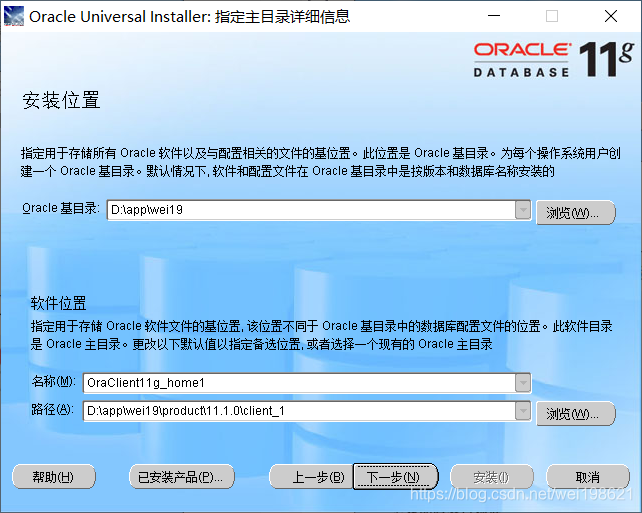Expand the 路径 combo box arrow
This screenshot has width=642, height=513.
[x=522, y=411]
